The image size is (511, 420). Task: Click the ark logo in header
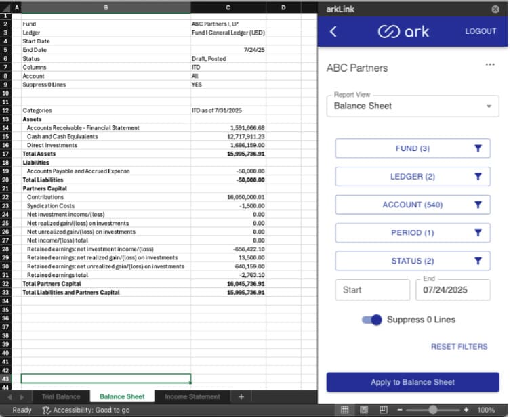tap(403, 32)
